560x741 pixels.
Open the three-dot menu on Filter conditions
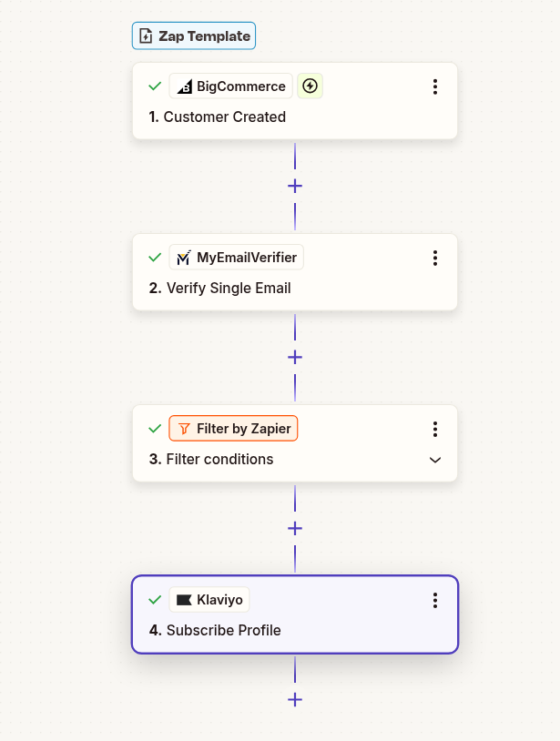[435, 429]
